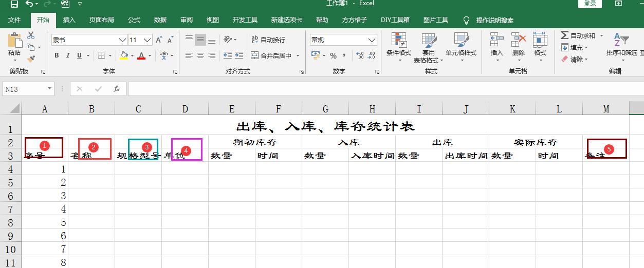Expand 填充 Fill dropdown
Screen dimensions: 644x268
coord(585,48)
